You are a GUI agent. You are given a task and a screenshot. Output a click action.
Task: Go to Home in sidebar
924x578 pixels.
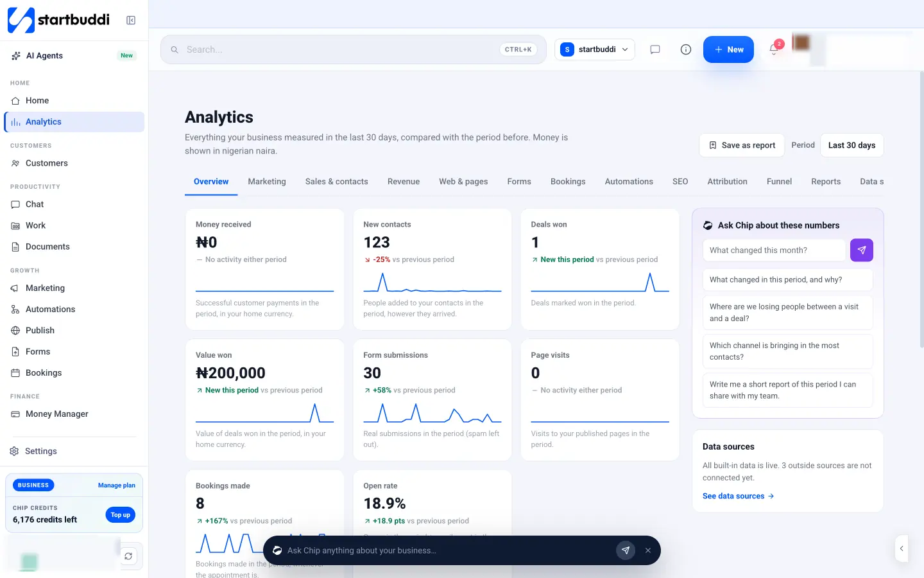pyautogui.click(x=74, y=101)
